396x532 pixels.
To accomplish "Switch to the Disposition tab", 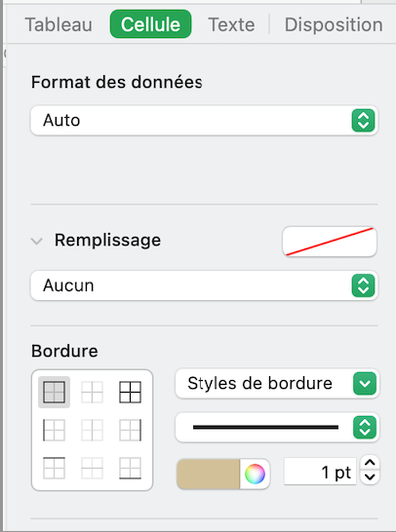I will click(x=334, y=24).
